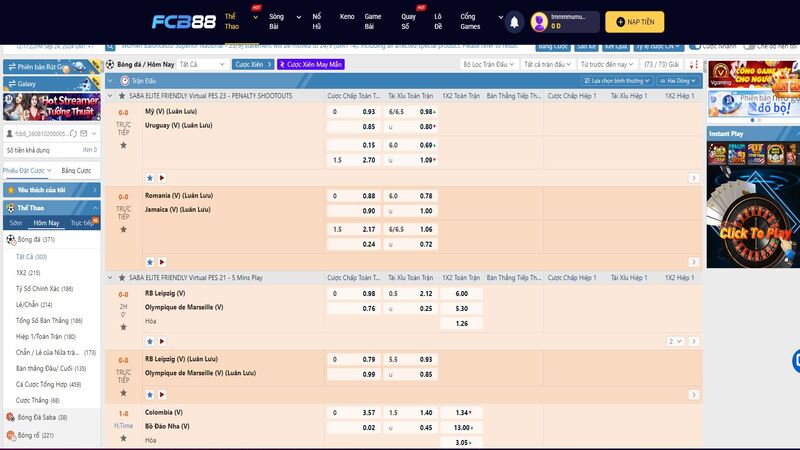Open the Tất Cả filter dropdown
This screenshot has width=800, height=450.
click(202, 64)
